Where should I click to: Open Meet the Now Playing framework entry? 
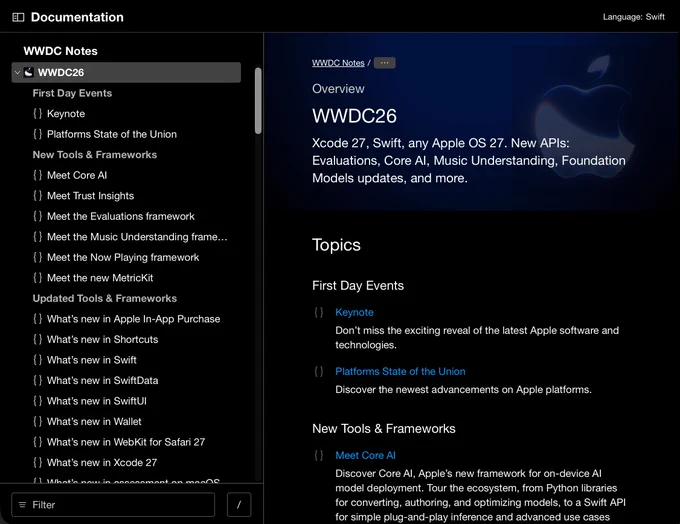[123, 257]
